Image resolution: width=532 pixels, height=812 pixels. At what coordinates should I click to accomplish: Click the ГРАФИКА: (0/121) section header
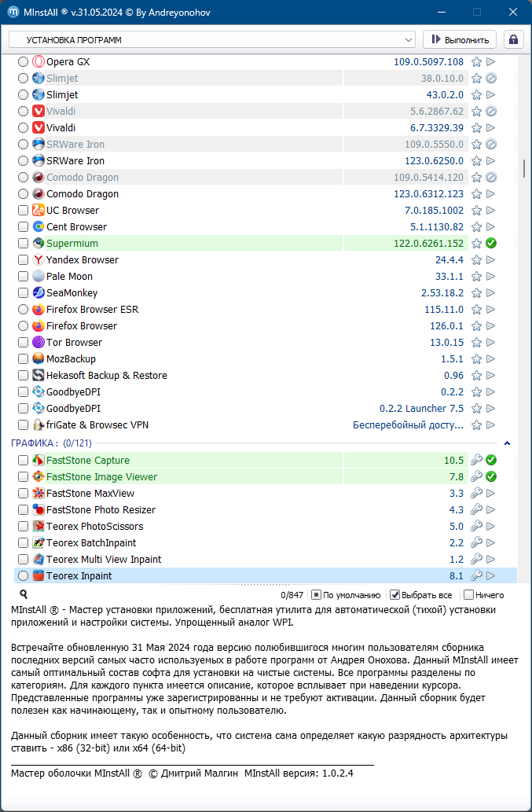click(x=52, y=443)
